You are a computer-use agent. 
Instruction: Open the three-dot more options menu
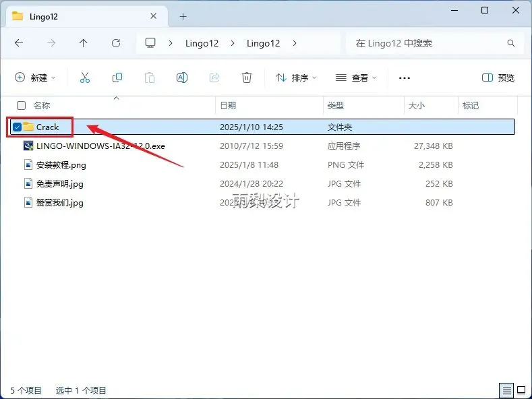[405, 78]
